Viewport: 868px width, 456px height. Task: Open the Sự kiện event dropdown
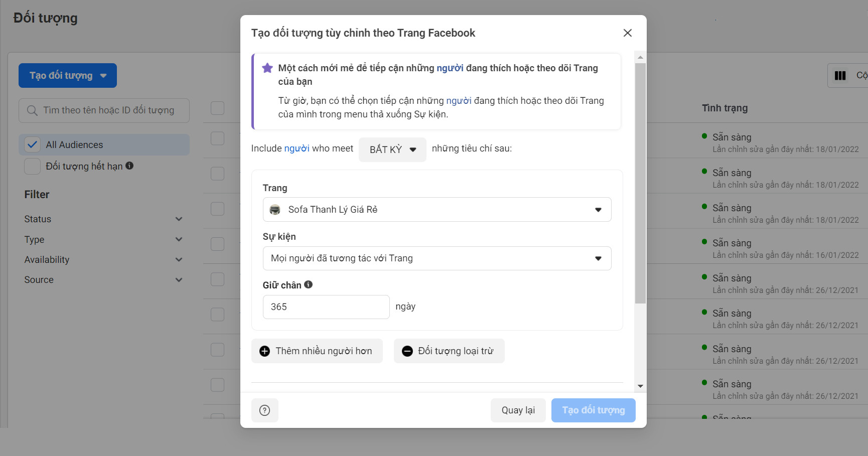[x=437, y=258]
